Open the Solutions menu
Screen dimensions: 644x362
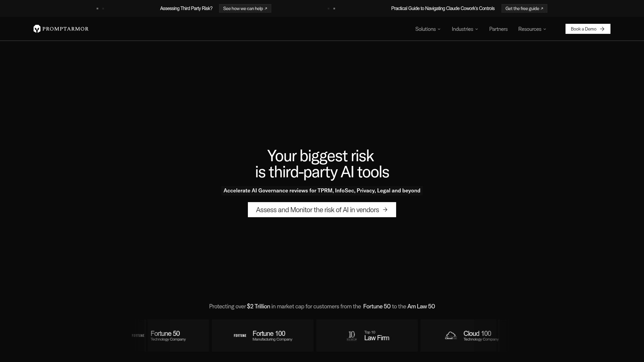pos(428,29)
